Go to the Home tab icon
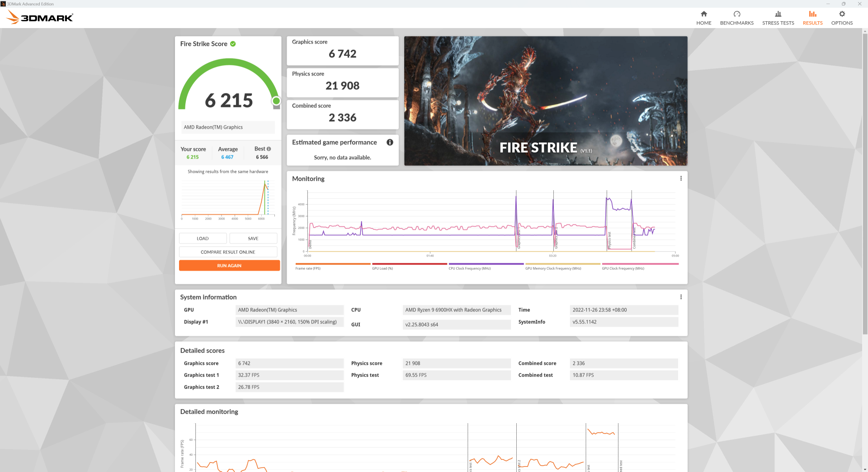This screenshot has height=472, width=868. point(703,14)
